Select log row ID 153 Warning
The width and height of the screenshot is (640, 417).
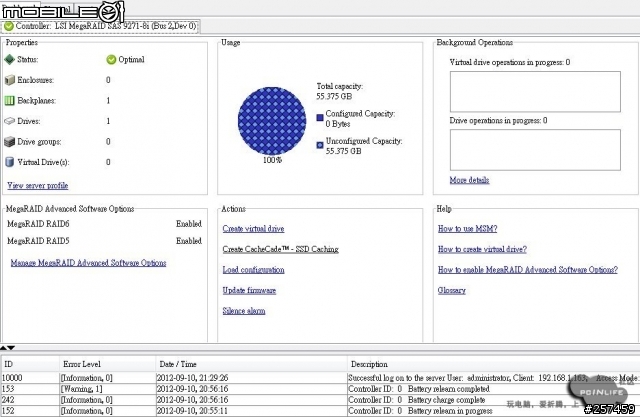point(320,389)
